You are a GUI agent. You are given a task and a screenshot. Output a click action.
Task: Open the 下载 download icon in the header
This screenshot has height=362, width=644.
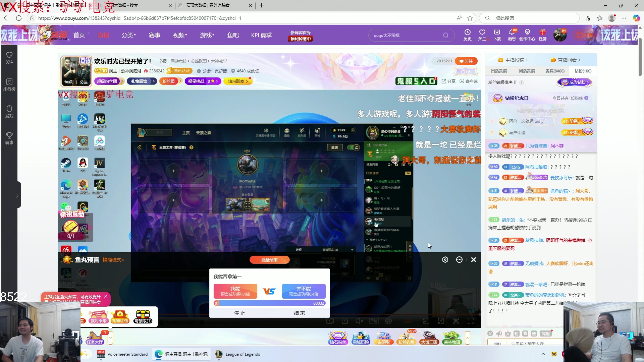497,35
